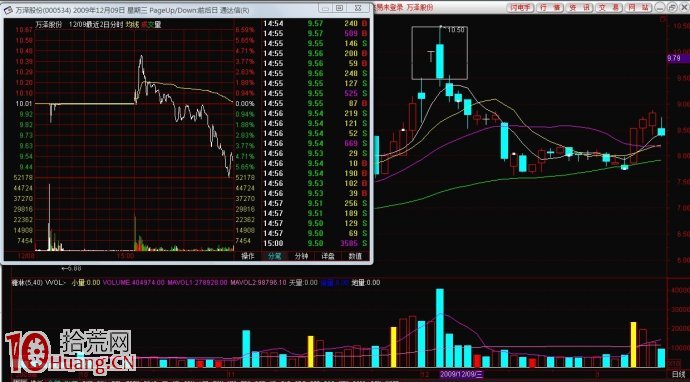Click the 10.50 high price label
The image size is (690, 382).
click(456, 30)
